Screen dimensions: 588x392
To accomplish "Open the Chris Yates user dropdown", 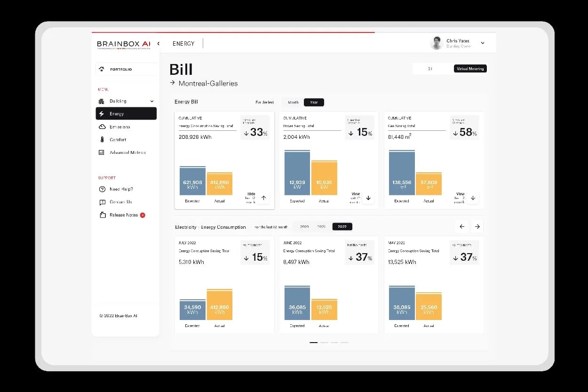I will [482, 43].
